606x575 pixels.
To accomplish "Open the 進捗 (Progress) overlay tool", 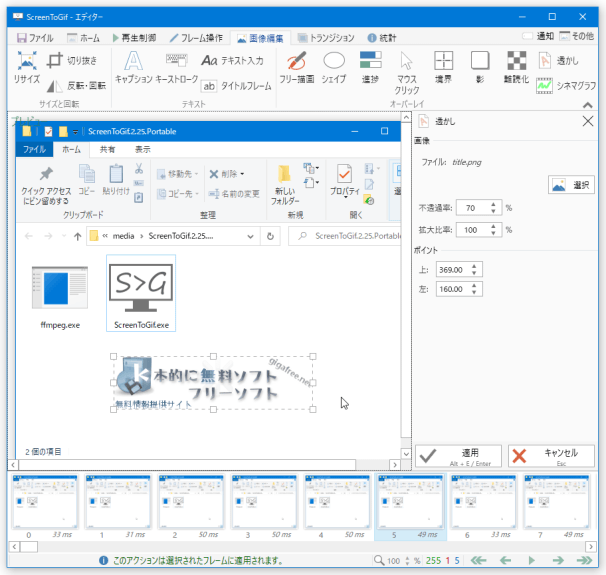I will click(370, 66).
